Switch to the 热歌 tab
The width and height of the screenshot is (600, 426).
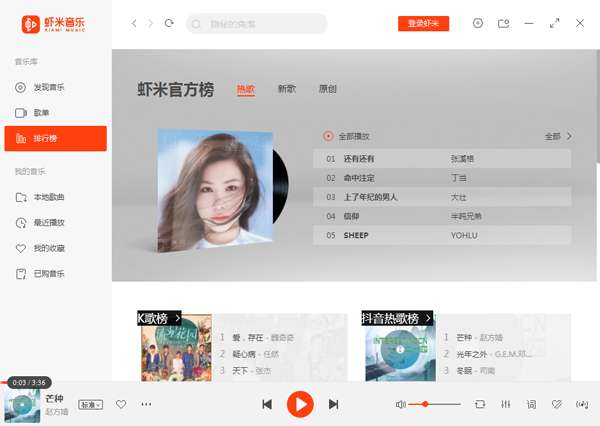coord(246,90)
